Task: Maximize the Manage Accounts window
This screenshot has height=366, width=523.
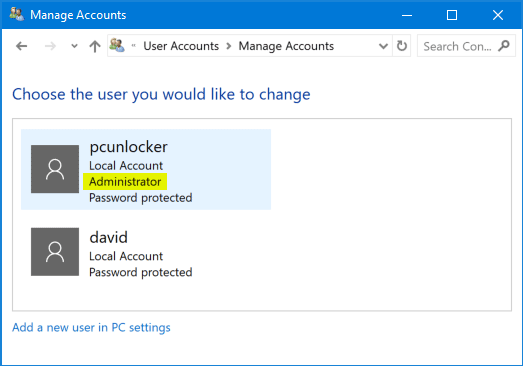Action: 452,15
